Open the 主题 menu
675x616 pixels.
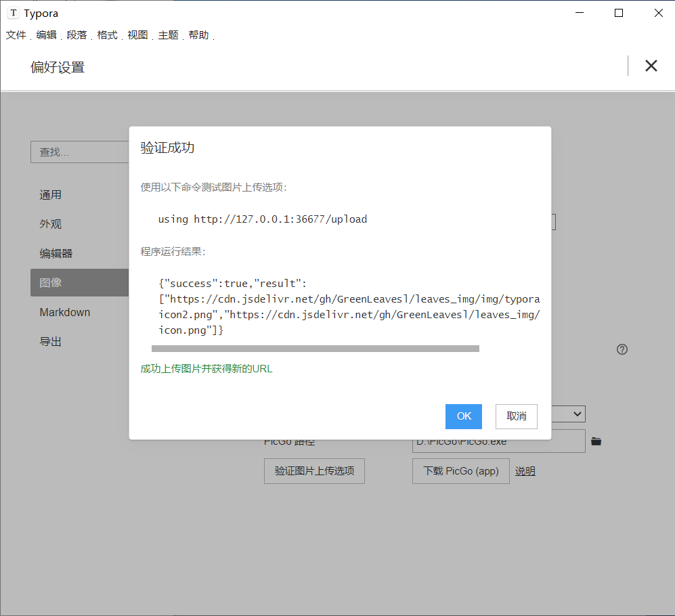(x=169, y=35)
